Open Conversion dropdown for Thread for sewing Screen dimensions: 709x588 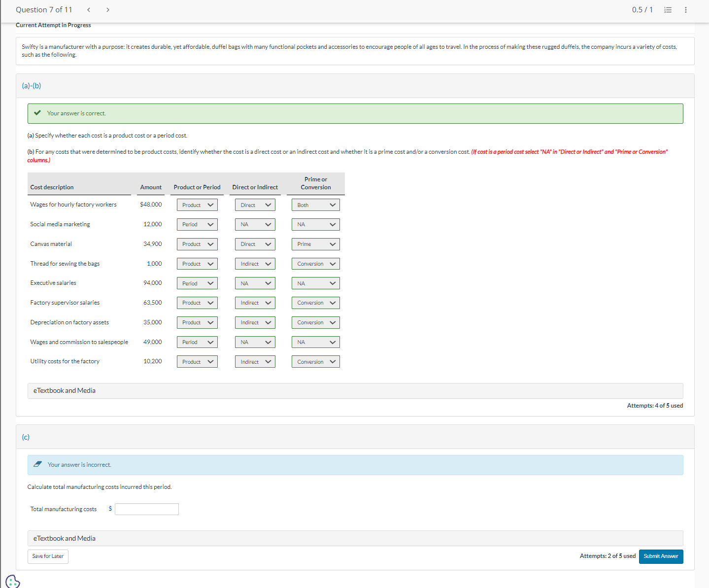[316, 264]
